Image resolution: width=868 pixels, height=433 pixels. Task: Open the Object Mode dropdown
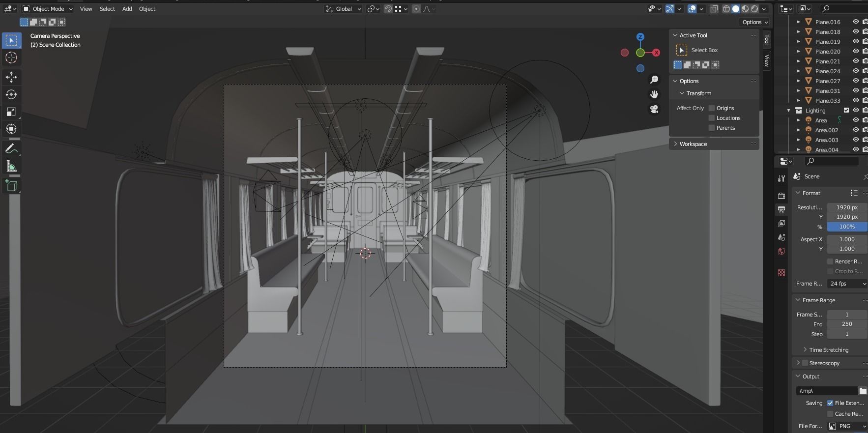tap(48, 9)
